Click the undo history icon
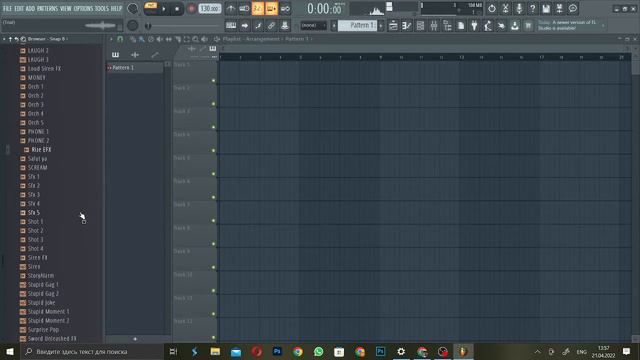Screen dimensions: 640x360 coord(492,9)
